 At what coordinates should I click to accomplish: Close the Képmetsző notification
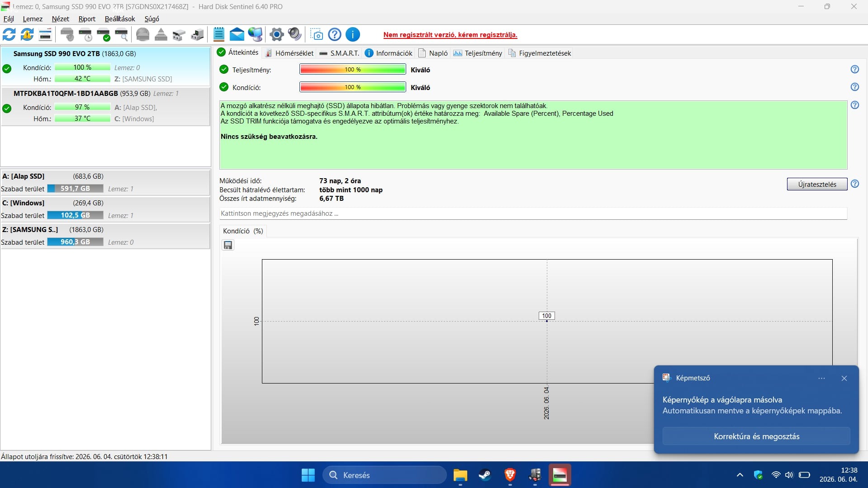point(844,379)
